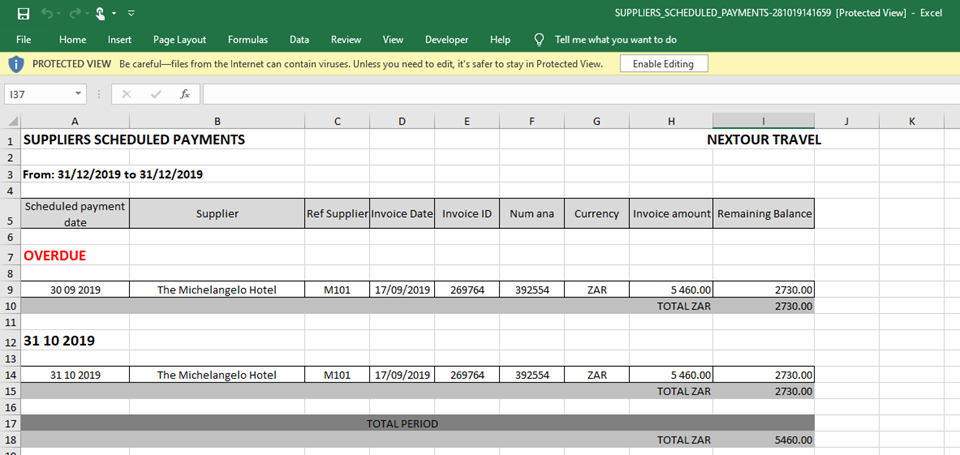The height and width of the screenshot is (455, 960).
Task: Click the Invoice amount header cell
Action: point(671,214)
